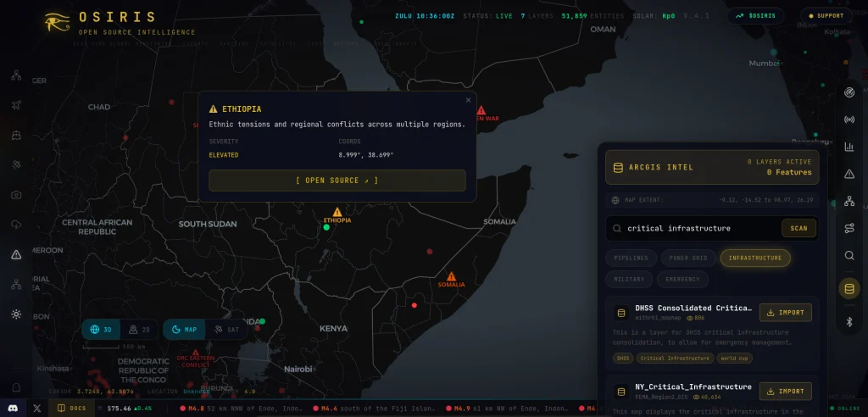This screenshot has height=417, width=868.
Task: Open the broadcast signal icon in right toolbar
Action: (849, 119)
